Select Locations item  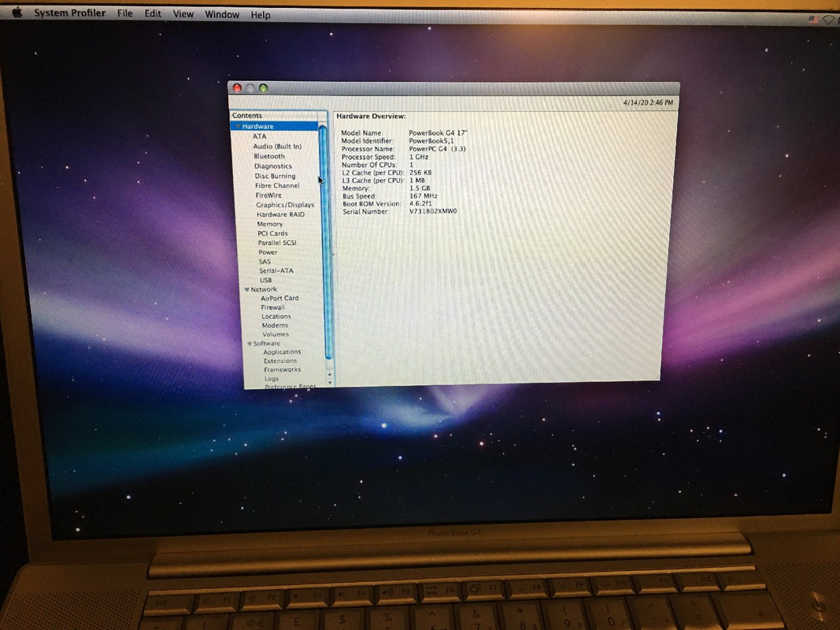276,317
